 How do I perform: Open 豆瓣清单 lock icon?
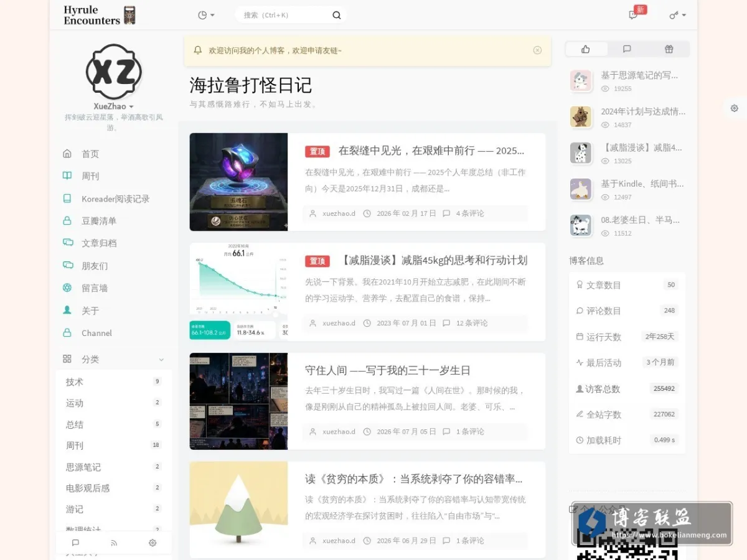67,221
